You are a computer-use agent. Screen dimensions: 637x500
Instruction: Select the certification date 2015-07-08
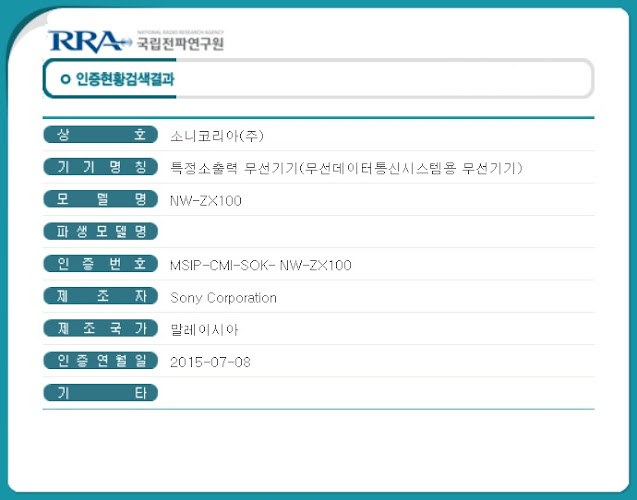(210, 362)
